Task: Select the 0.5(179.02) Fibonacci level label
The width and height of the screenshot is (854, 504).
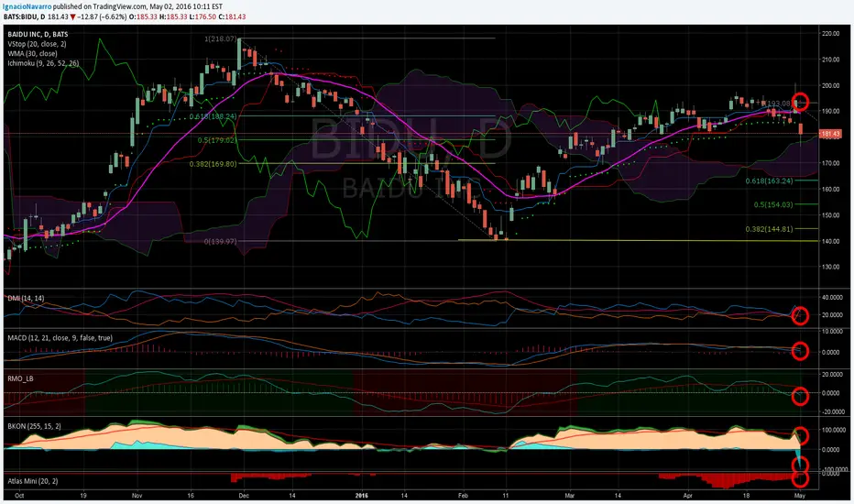Action: 217,140
